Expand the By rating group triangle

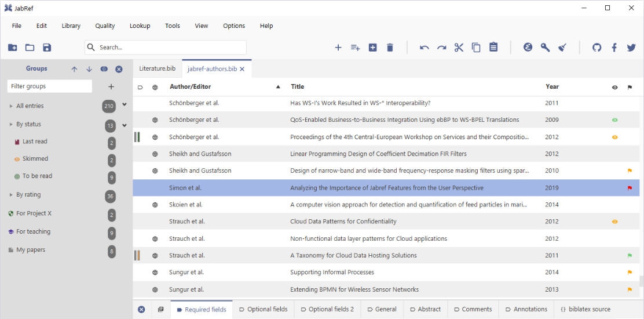point(11,195)
